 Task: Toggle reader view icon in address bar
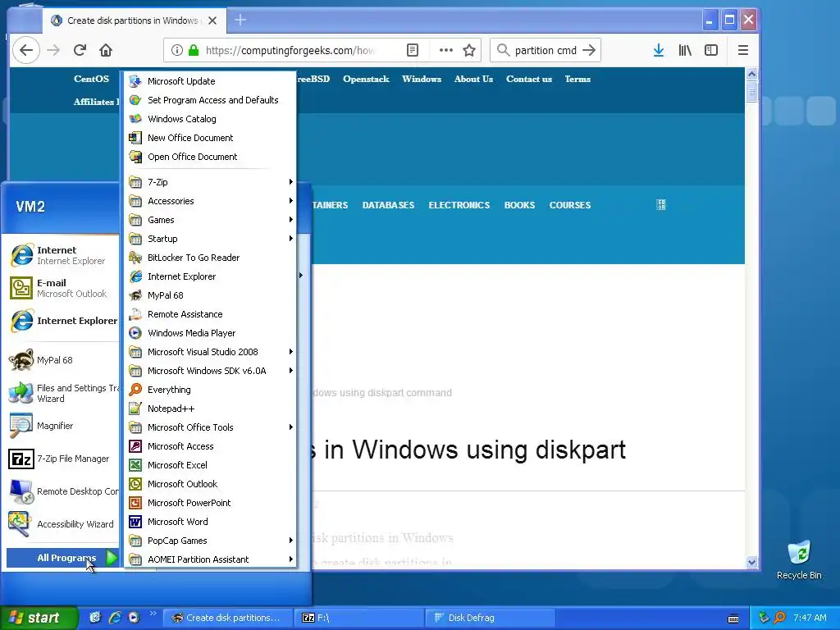point(412,50)
